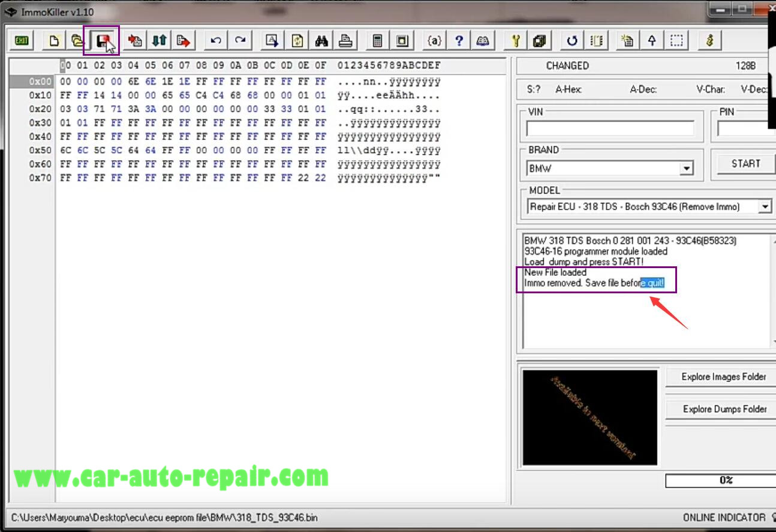Select hex row offset 0x50
This screenshot has width=776, height=532.
click(40, 151)
